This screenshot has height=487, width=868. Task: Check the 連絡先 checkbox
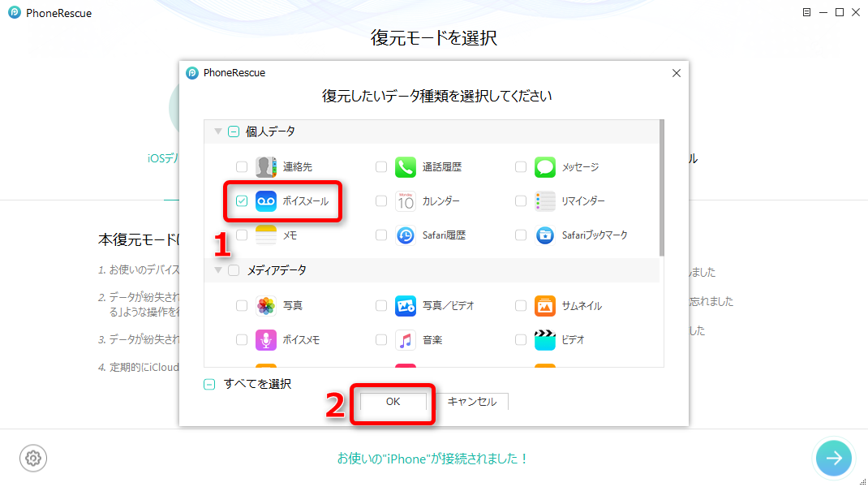point(242,166)
